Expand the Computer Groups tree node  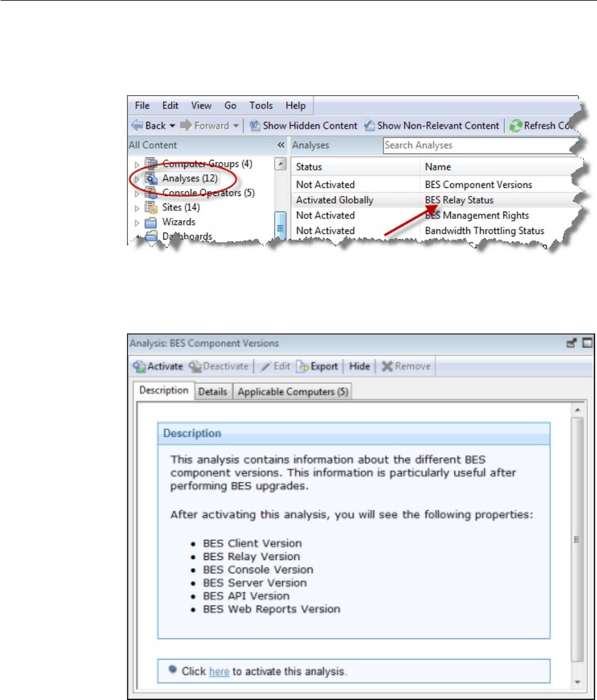137,165
